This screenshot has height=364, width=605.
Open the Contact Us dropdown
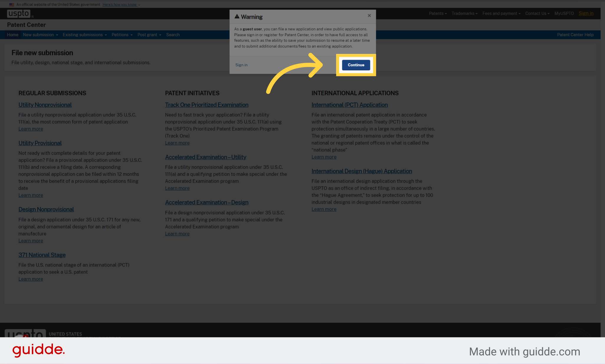[x=537, y=13]
